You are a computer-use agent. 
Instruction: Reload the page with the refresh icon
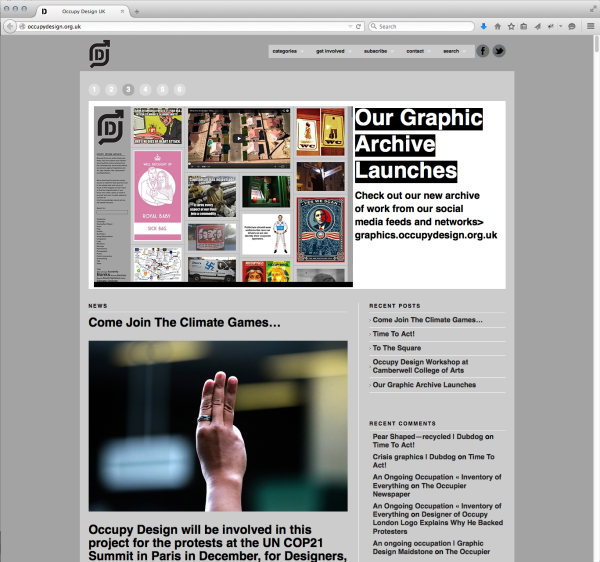coord(357,26)
